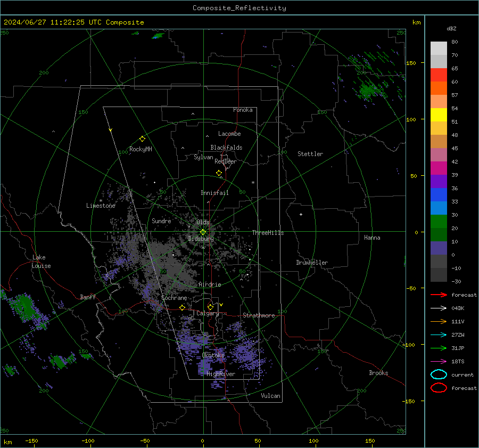Screen dimensions: 479x448
Task: Click the cyan 27ZW arrow icon
Action: tap(439, 335)
